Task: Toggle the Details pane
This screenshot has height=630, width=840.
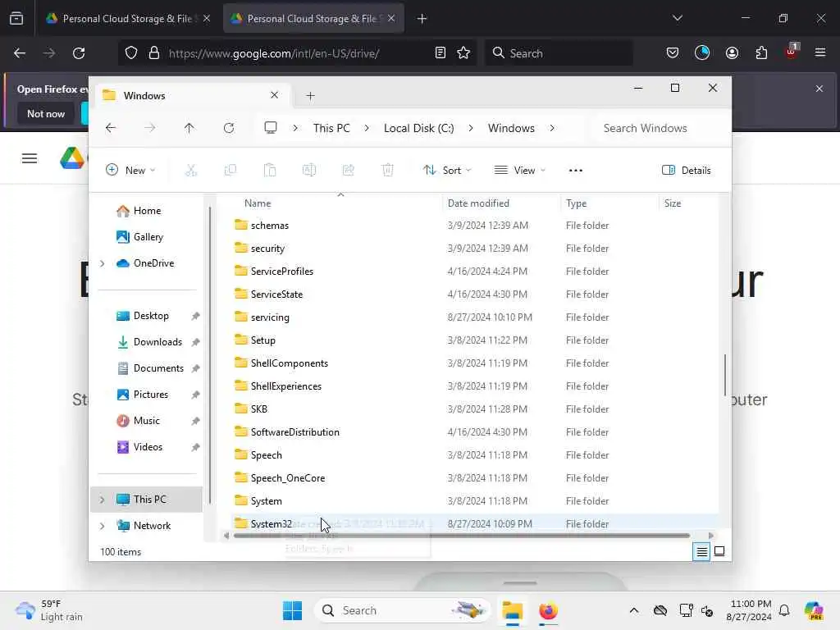Action: (x=687, y=171)
